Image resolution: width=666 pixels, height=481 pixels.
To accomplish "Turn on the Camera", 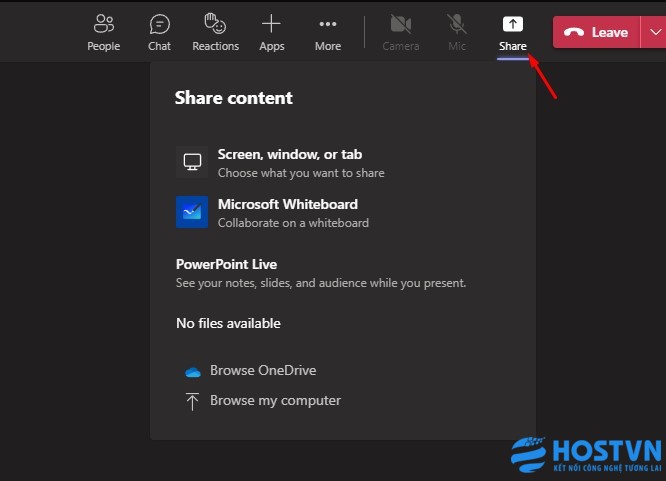I will [x=401, y=33].
